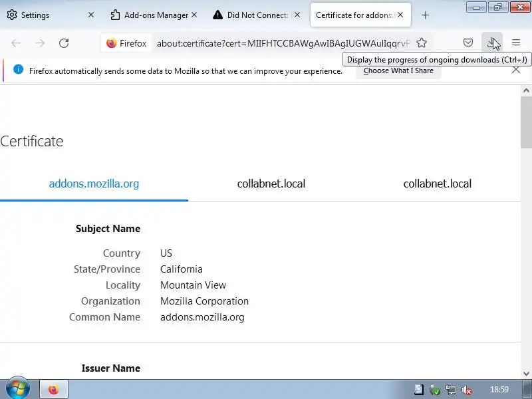This screenshot has height=399, width=532.
Task: Click the Subject Name heading
Action: click(108, 229)
